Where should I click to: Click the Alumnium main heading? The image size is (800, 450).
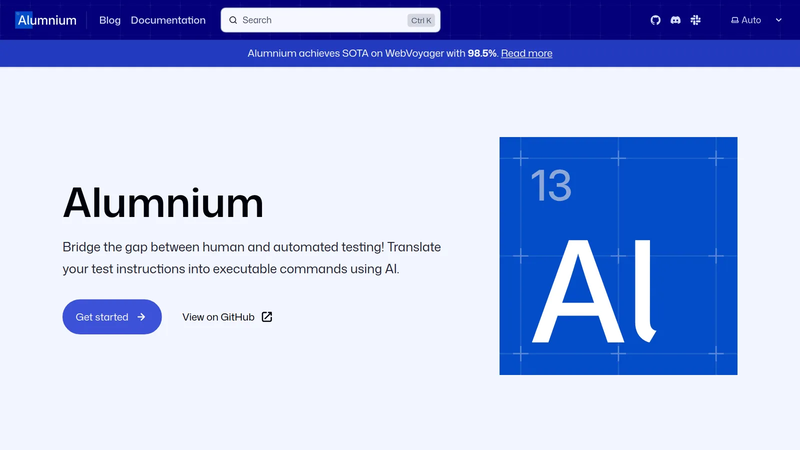pyautogui.click(x=163, y=203)
